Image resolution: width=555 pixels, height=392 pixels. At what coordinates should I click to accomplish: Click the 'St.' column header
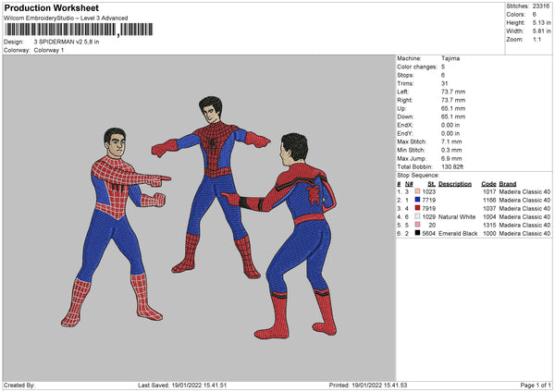point(431,184)
